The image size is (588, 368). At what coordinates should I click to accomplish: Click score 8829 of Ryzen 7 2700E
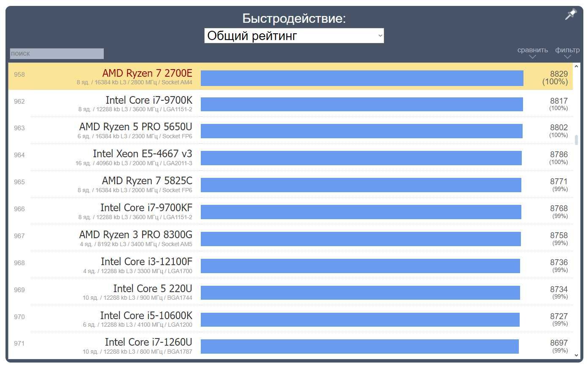(x=559, y=74)
